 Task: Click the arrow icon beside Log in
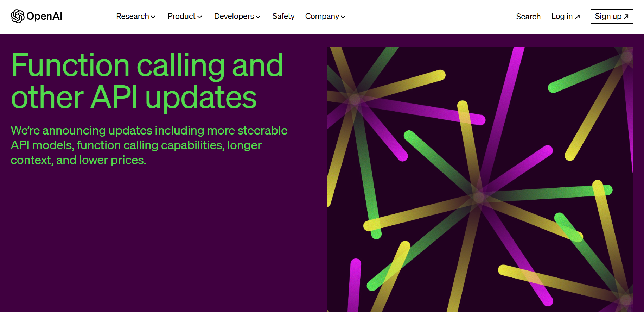pos(577,17)
